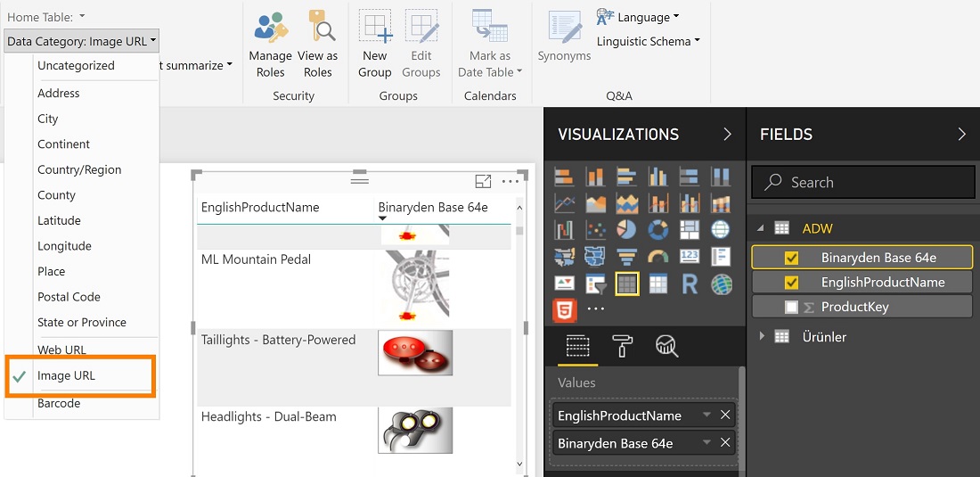Switch to the Fields well tab
Screen dimensions: 980x477
[x=577, y=345]
